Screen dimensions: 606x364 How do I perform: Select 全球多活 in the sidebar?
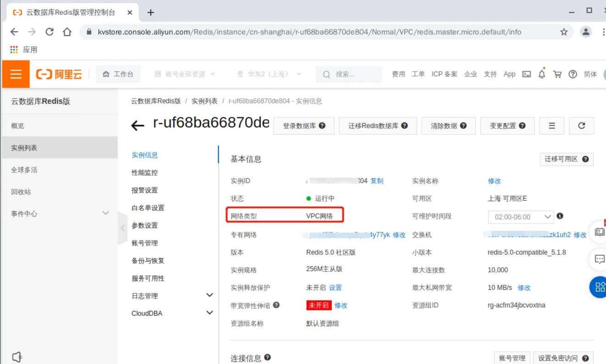[x=60, y=170]
